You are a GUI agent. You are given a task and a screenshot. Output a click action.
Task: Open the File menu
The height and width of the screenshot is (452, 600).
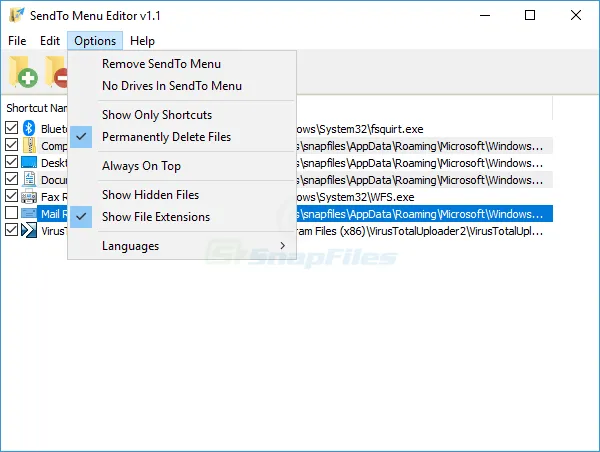[17, 41]
